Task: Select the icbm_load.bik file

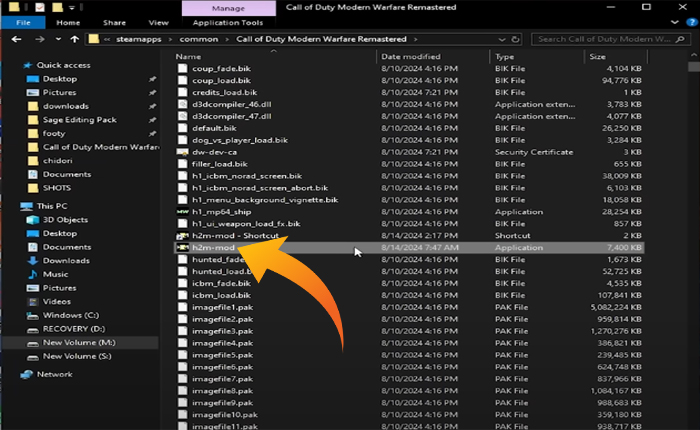Action: [221, 295]
